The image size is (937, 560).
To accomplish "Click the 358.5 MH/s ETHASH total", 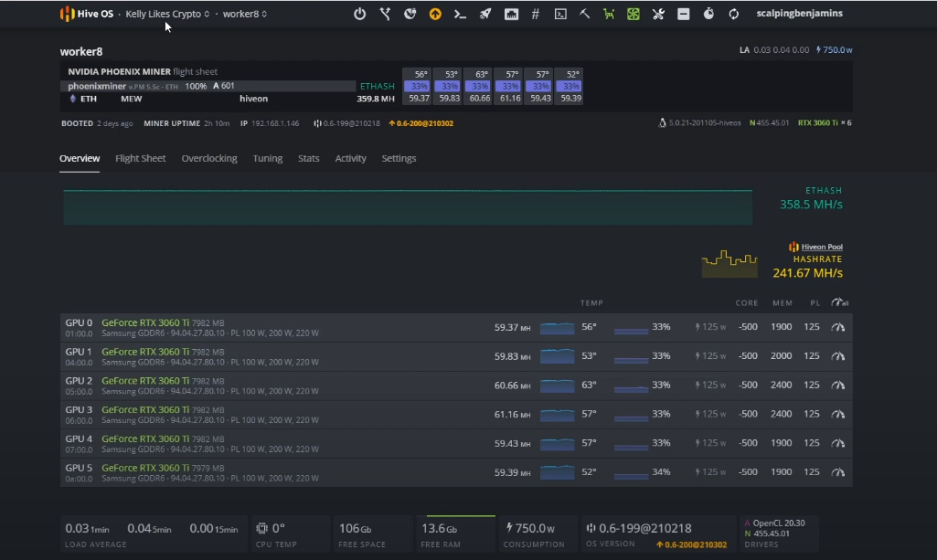I will (811, 205).
